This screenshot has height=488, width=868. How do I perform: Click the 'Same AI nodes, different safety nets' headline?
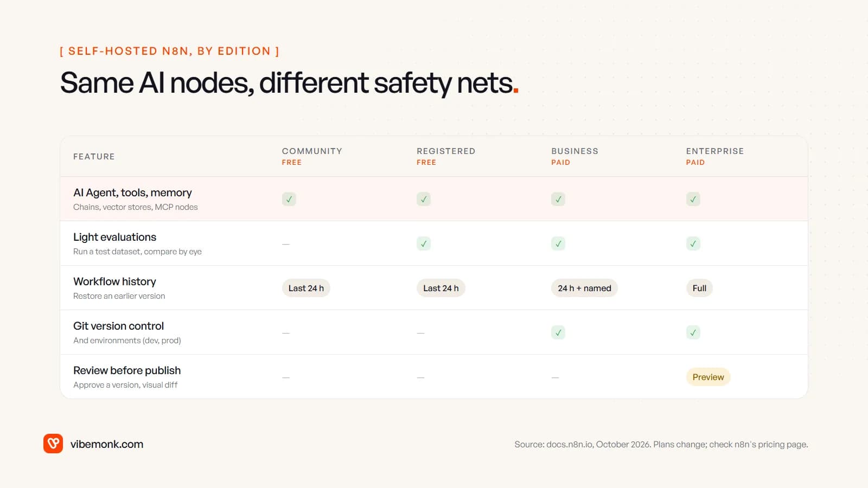point(289,83)
